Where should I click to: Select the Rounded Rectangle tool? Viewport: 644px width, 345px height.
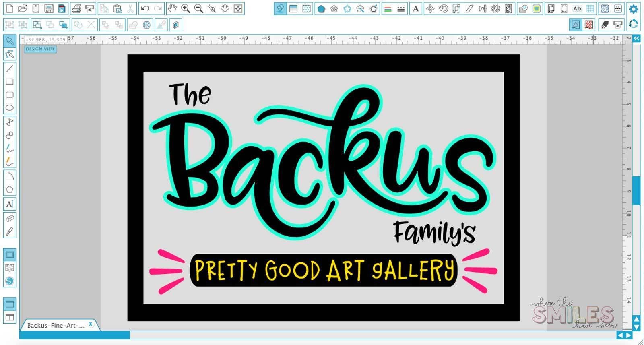click(10, 95)
